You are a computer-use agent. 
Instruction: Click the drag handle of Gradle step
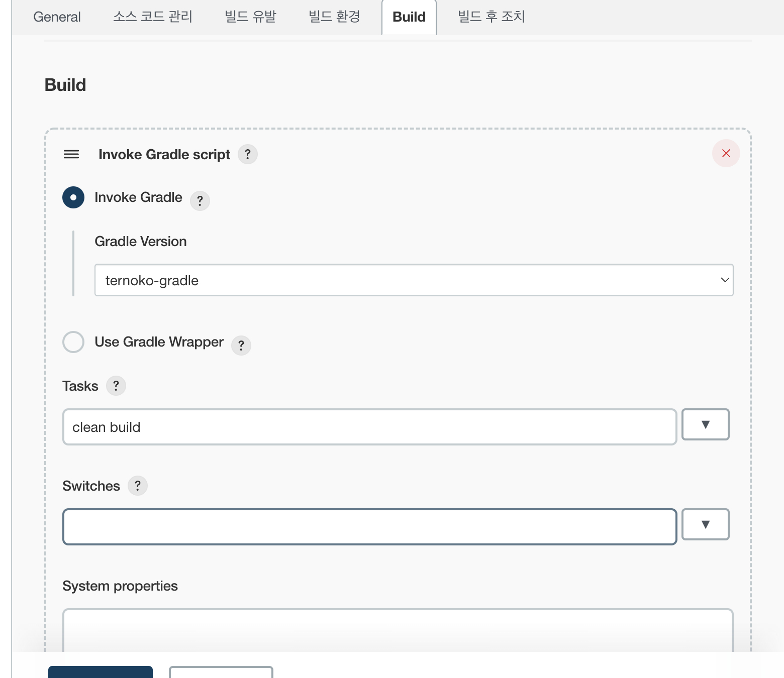[x=71, y=154]
